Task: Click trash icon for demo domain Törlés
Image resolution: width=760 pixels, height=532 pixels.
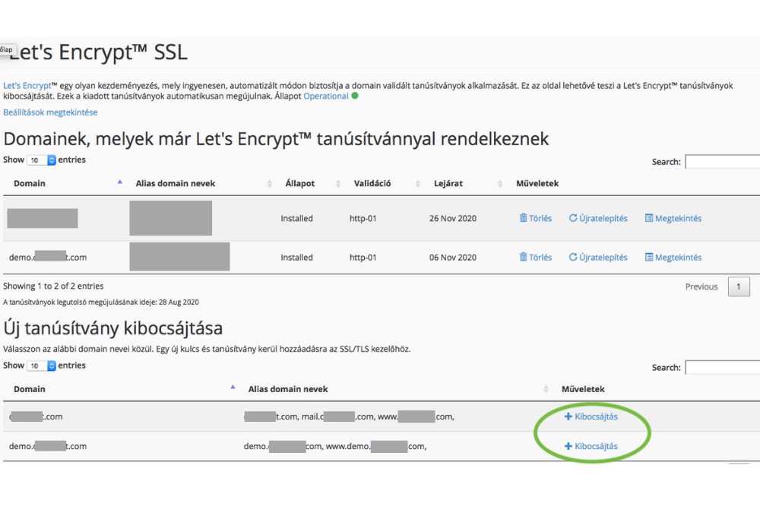Action: (x=523, y=258)
